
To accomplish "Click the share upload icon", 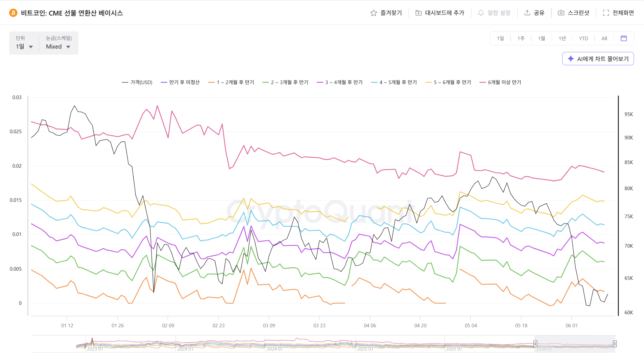I will tap(527, 13).
